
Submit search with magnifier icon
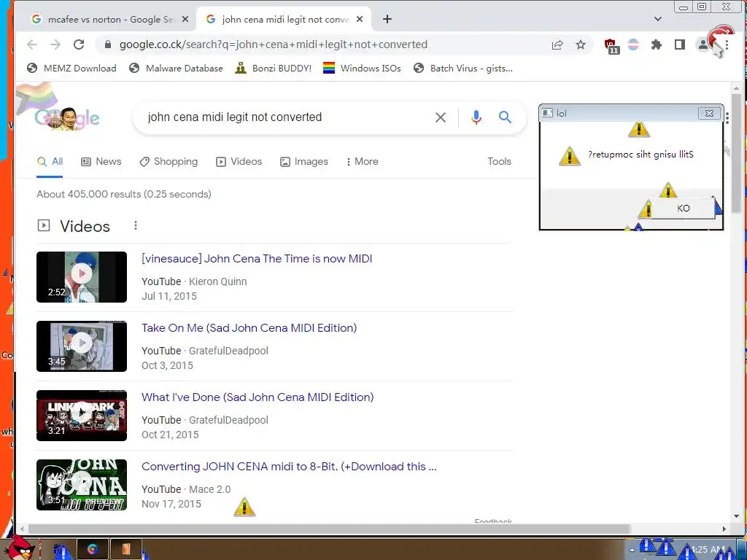(505, 117)
